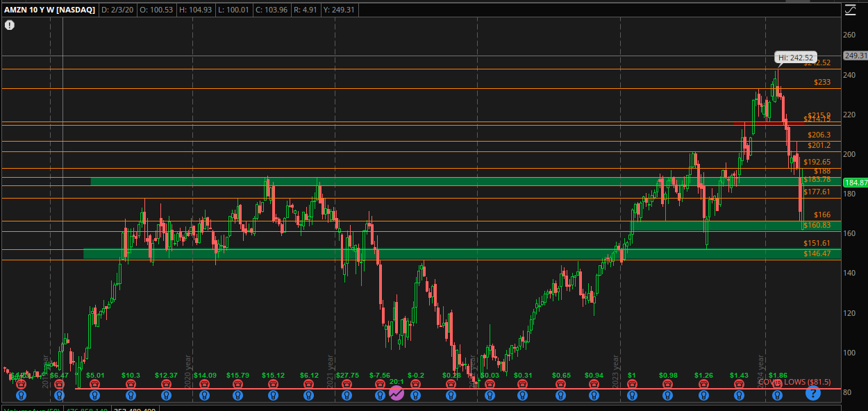The height and width of the screenshot is (411, 868).
Task: Select the green 184.87 current price tag
Action: coord(855,183)
